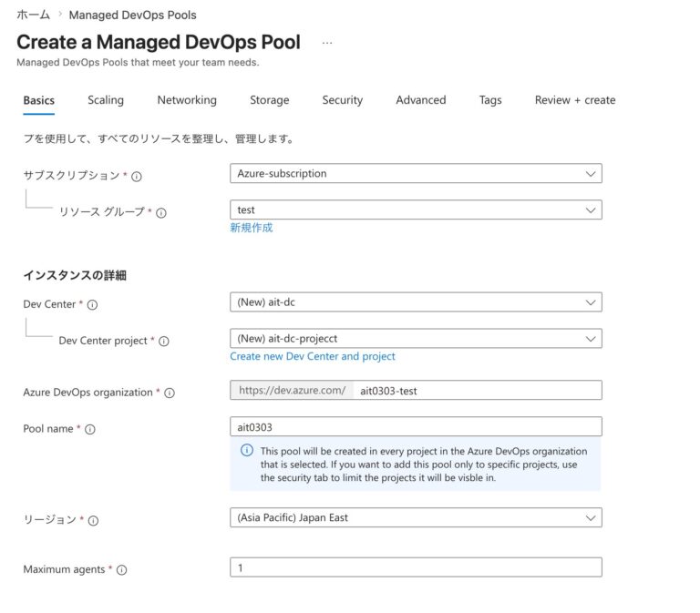This screenshot has height=613, width=700.
Task: Click the info icon for Azure DevOps organization
Action: (170, 393)
